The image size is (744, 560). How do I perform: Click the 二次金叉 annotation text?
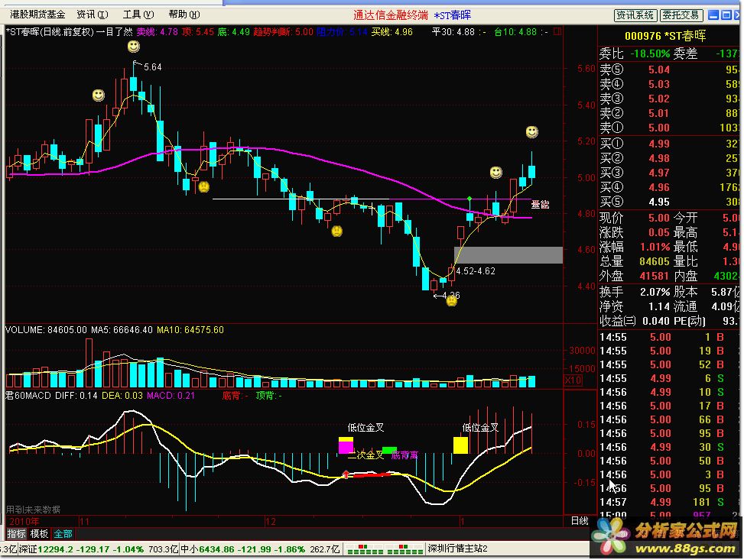tap(366, 455)
